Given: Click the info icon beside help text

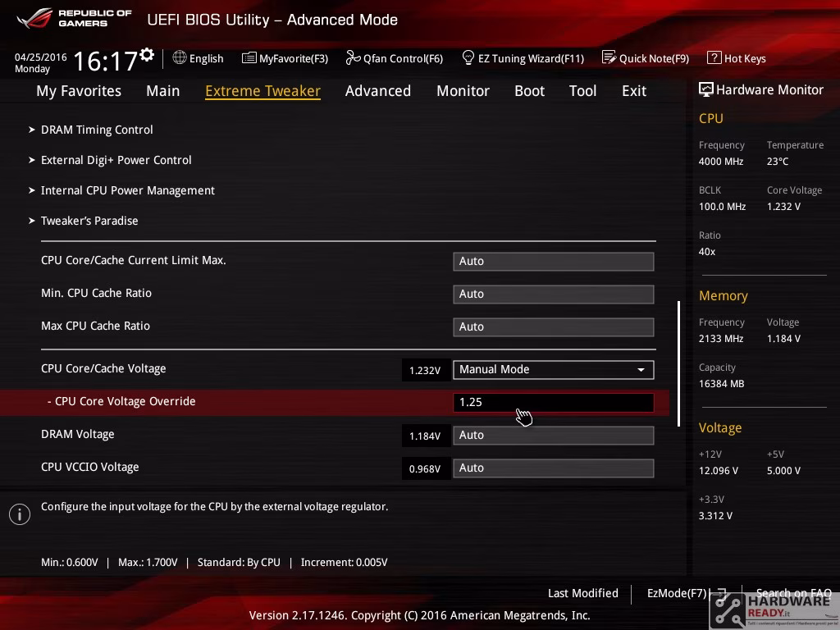Looking at the screenshot, I should click(20, 514).
